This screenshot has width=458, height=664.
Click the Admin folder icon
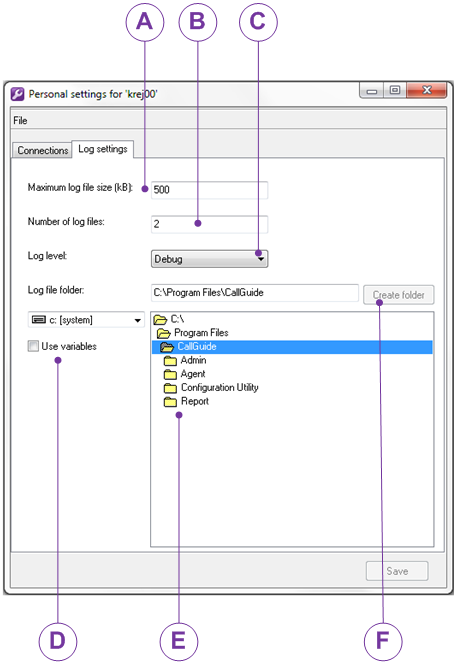coord(170,361)
